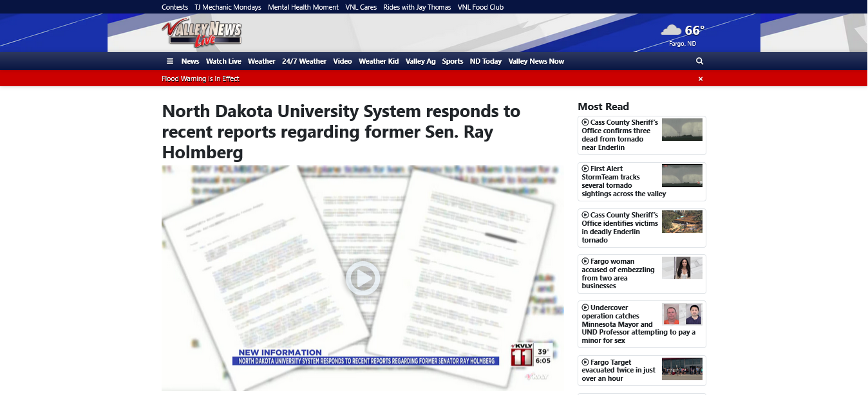
Task: Click debris thumbnail beside victims story
Action: [682, 222]
